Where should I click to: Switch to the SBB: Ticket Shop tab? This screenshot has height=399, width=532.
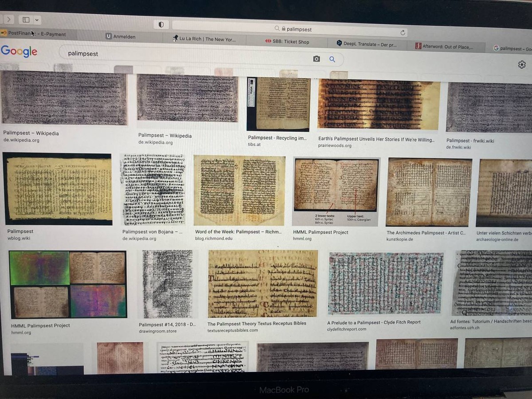pos(292,42)
